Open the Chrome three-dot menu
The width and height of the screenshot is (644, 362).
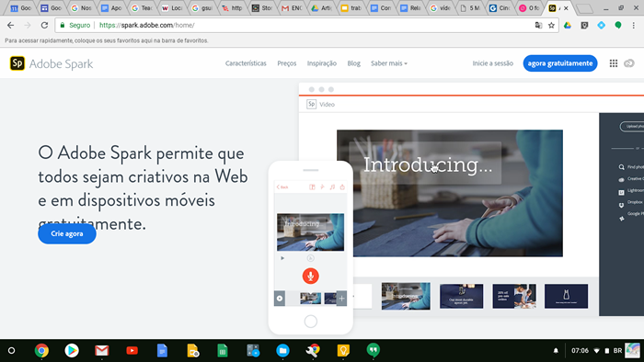point(634,26)
